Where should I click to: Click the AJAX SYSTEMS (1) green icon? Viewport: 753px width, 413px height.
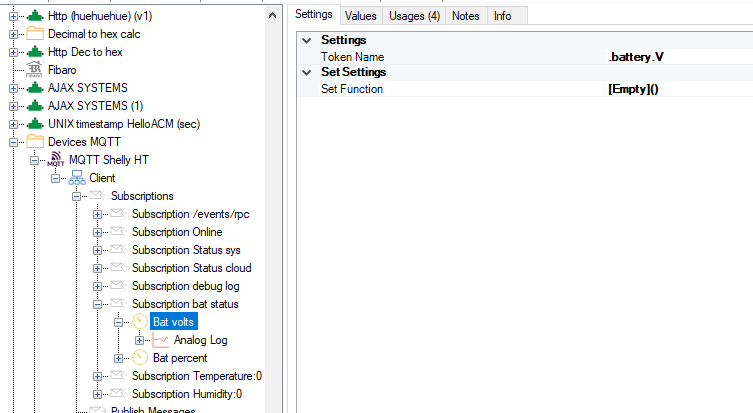[x=34, y=106]
